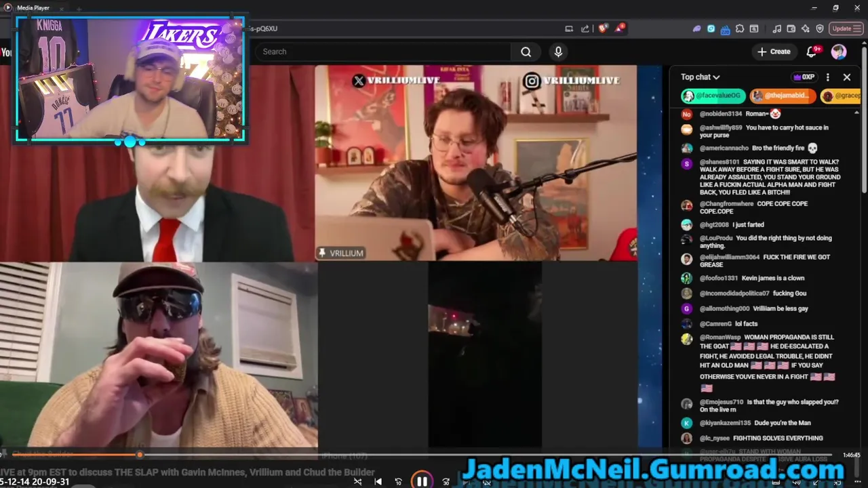Image resolution: width=868 pixels, height=488 pixels.
Task: Click username @americannacho in chat
Action: point(724,148)
